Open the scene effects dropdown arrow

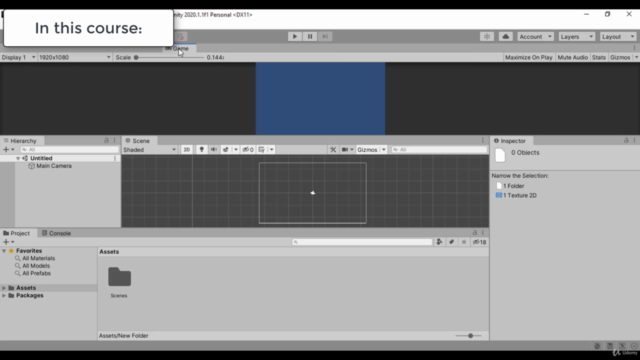(x=236, y=149)
